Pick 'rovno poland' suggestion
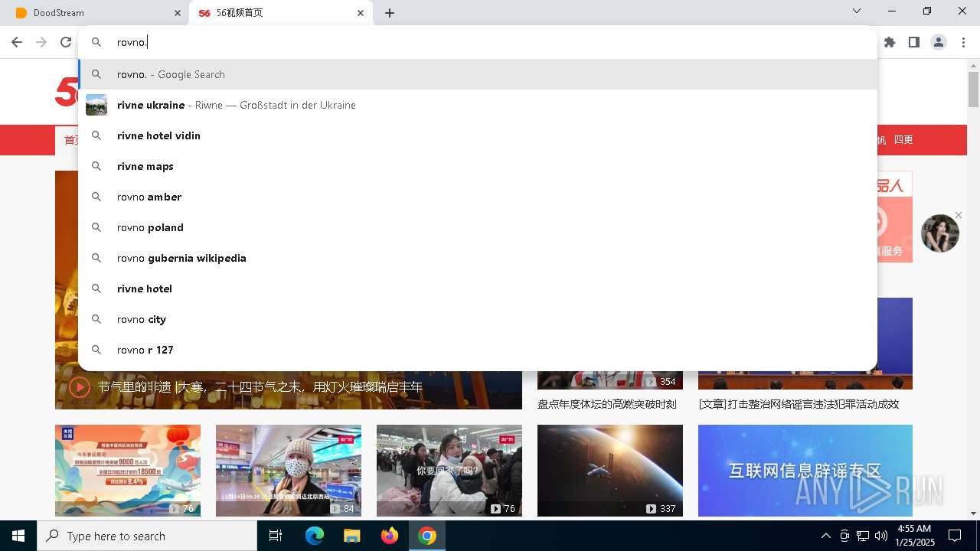The width and height of the screenshot is (980, 551). pyautogui.click(x=478, y=227)
